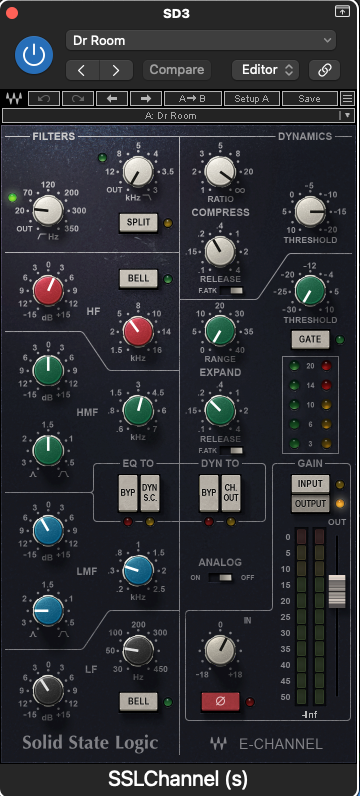This screenshot has height=796, width=360.
Task: Open the Editor view selector
Action: pyautogui.click(x=266, y=70)
